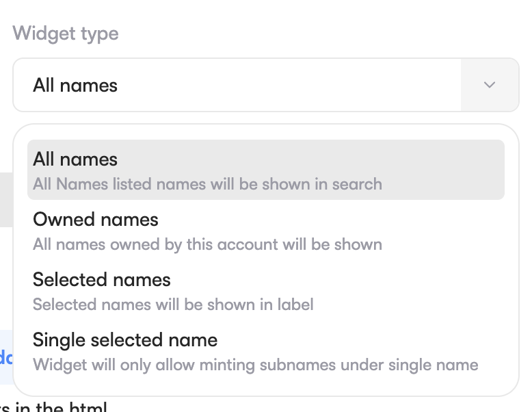
Task: Click empty middle area of Widget type select box
Action: (287, 85)
